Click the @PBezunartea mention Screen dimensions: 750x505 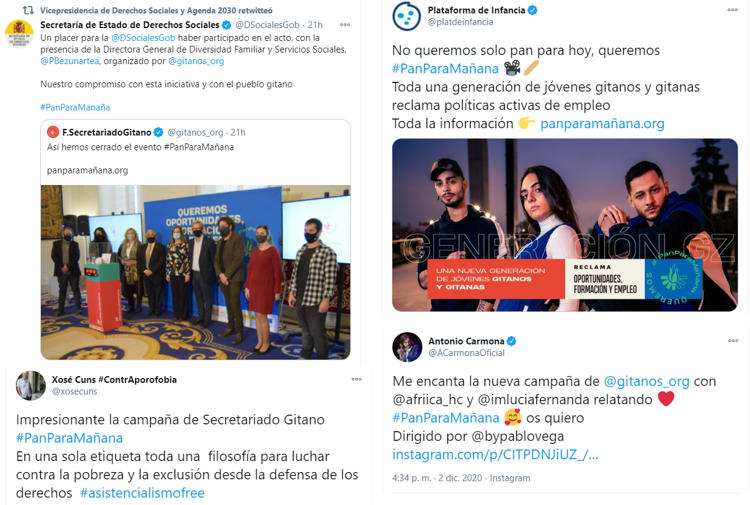tap(69, 61)
